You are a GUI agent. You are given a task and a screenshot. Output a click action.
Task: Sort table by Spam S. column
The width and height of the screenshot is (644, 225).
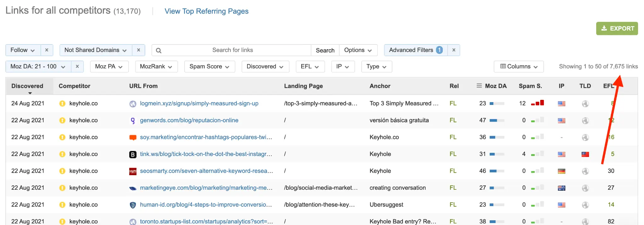530,86
